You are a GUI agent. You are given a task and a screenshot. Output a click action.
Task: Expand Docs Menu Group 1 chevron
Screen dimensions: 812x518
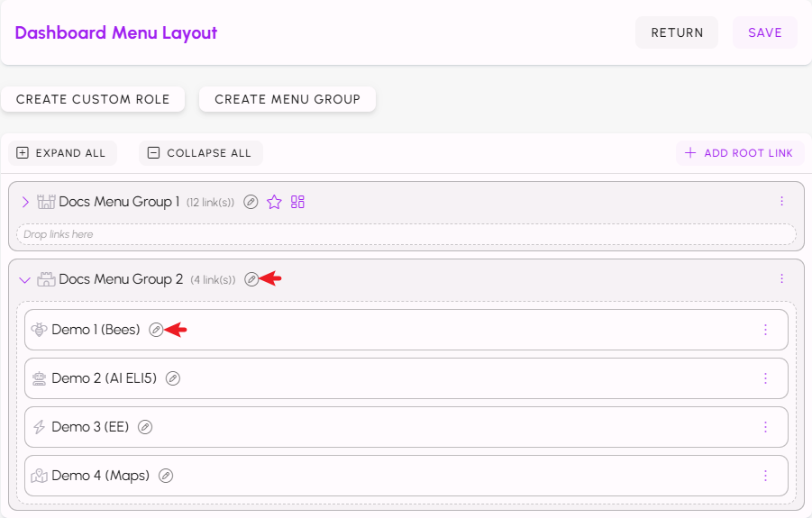pyautogui.click(x=25, y=202)
